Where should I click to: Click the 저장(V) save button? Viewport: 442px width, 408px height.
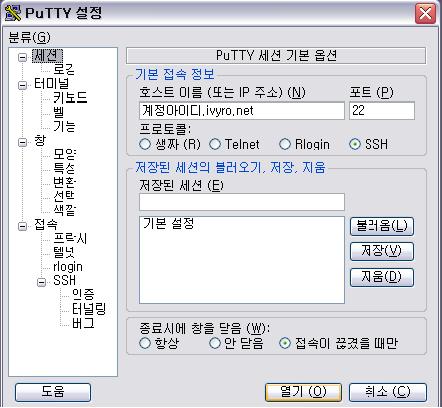[382, 251]
